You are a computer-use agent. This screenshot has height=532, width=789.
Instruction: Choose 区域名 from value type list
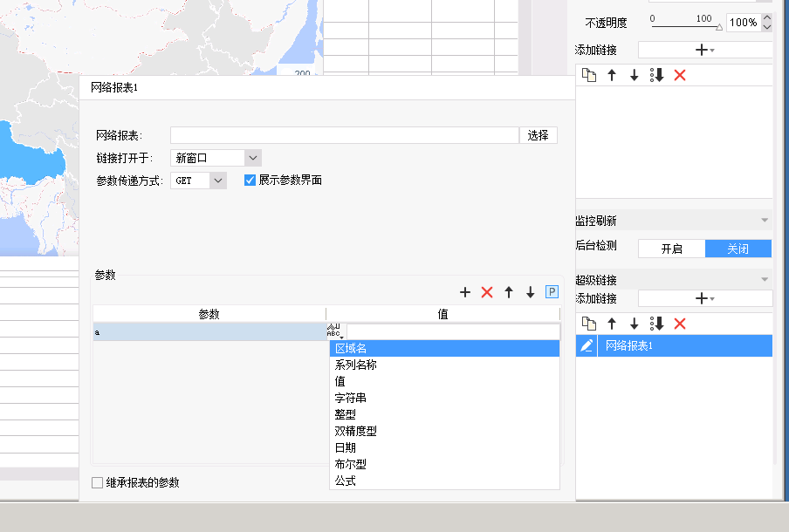[444, 349]
